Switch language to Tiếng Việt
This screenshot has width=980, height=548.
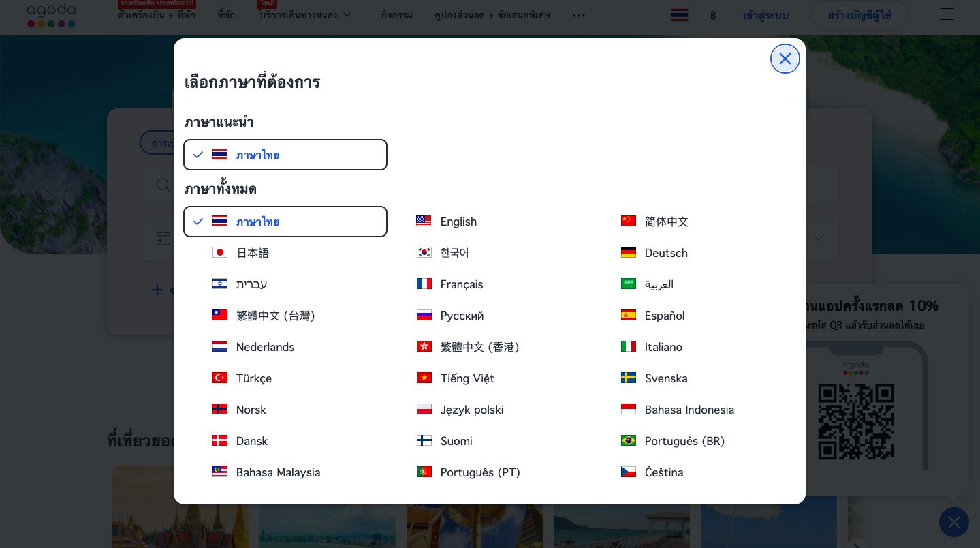467,378
